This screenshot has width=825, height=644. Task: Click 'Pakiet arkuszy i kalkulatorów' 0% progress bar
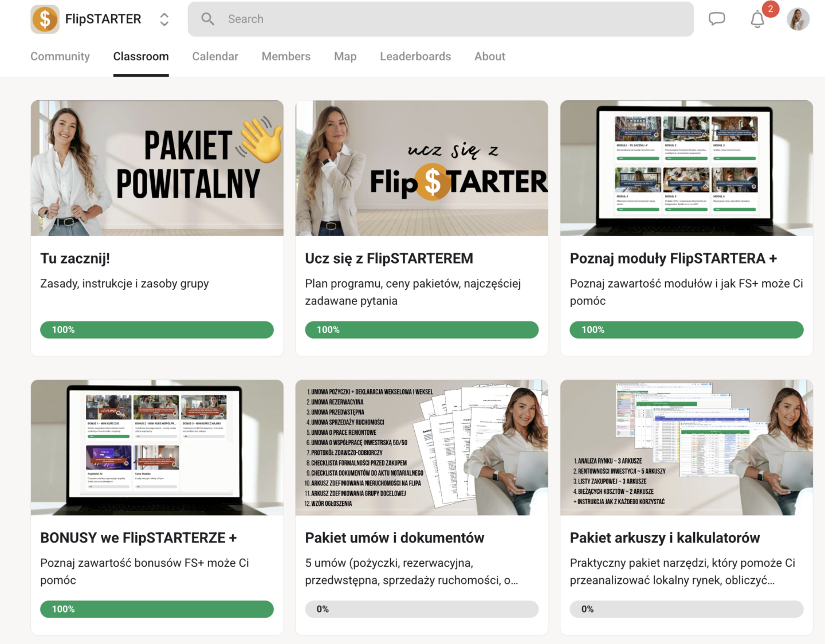tap(686, 609)
